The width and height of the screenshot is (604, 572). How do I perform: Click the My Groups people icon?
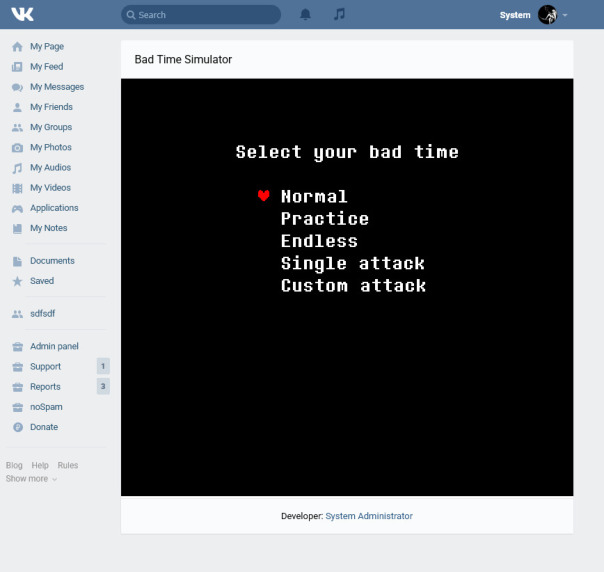(17, 127)
